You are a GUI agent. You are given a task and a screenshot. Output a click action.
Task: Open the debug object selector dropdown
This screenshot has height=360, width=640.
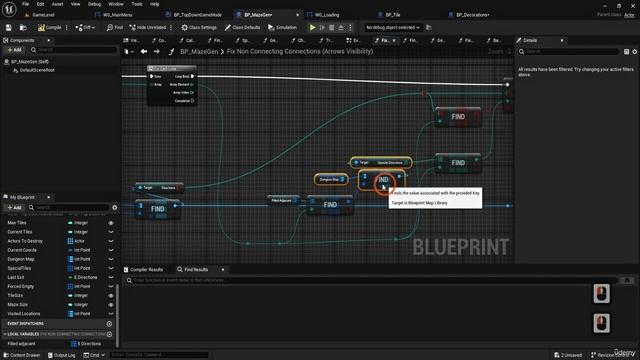[x=393, y=27]
